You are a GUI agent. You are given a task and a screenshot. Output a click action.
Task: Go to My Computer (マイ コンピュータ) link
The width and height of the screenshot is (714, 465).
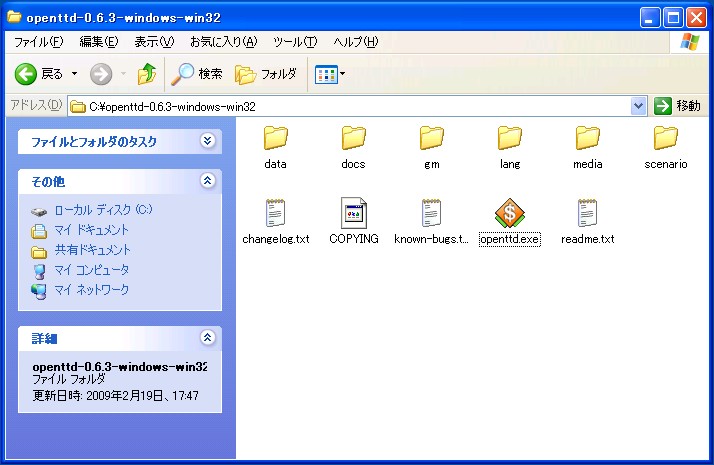[x=92, y=270]
